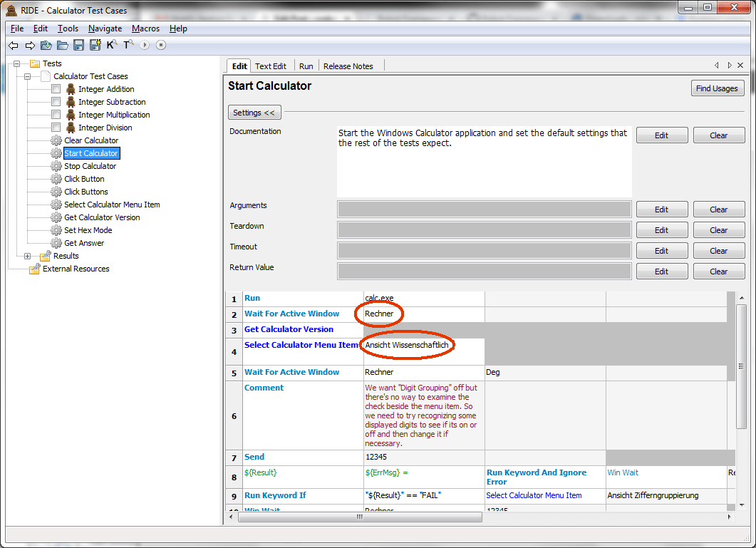Open the Macros menu

coord(145,29)
